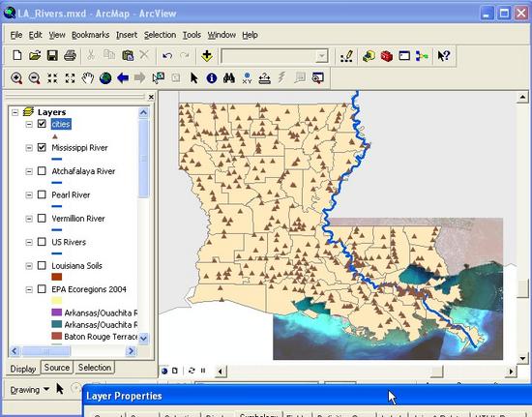Switch to layout view button
532x417 pixels.
pos(175,371)
